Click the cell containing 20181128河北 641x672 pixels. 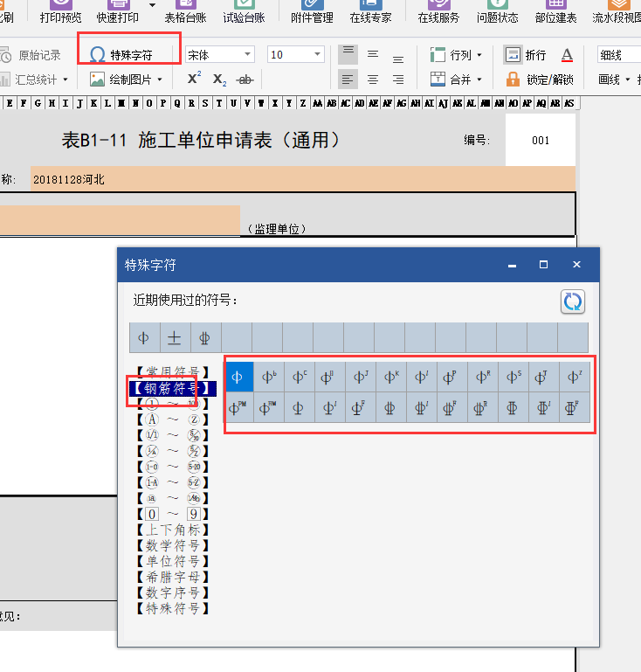[x=303, y=179]
